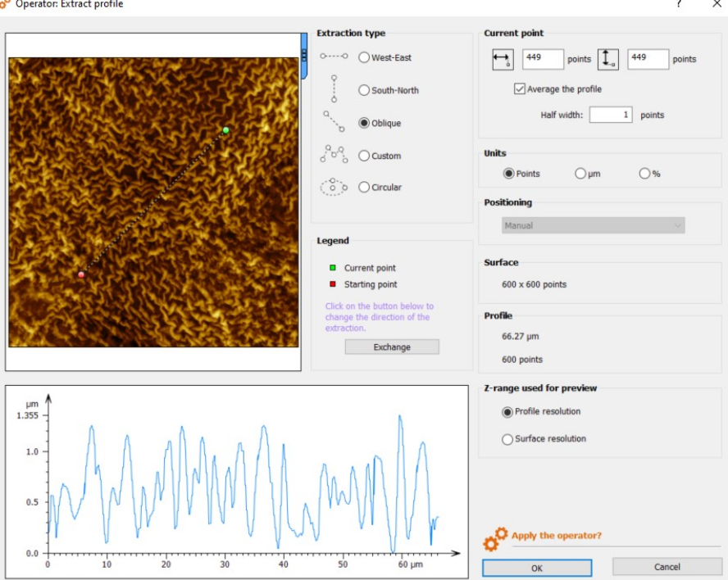Select Circular extraction type
The height and width of the screenshot is (580, 728).
click(364, 187)
